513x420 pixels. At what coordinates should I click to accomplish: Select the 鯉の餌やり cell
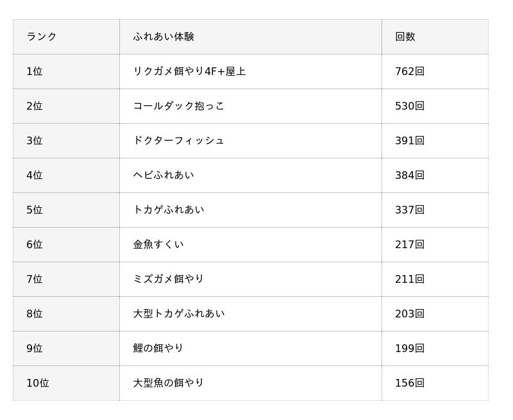click(158, 348)
